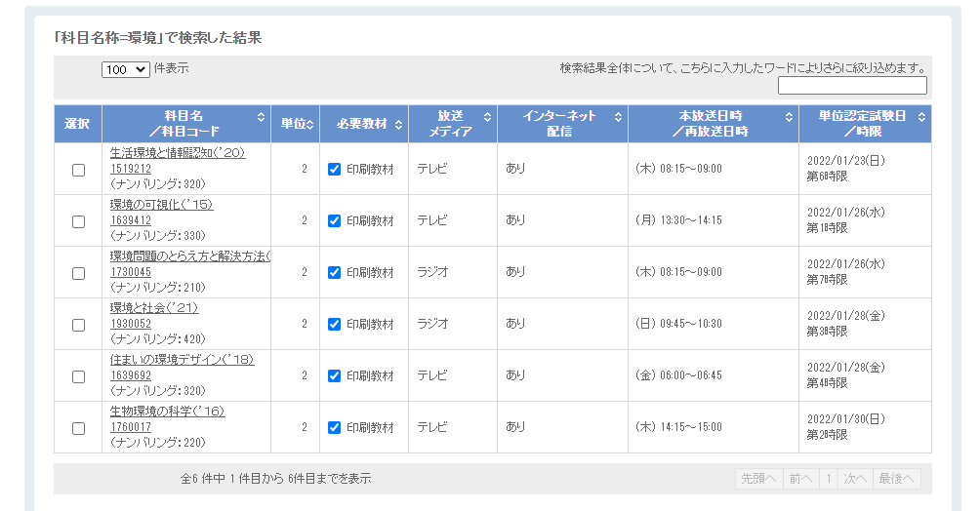This screenshot has width=980, height=511.
Task: Open 環境の可視化('15) course link
Action: click(161, 205)
